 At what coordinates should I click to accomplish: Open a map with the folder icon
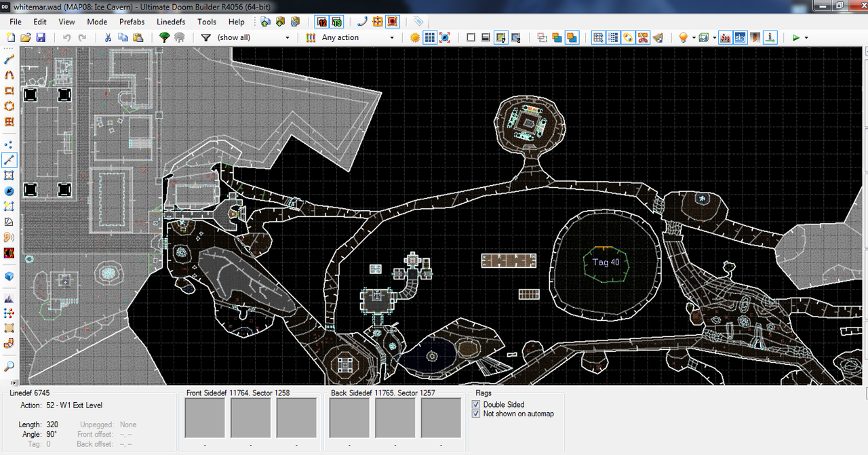click(26, 37)
